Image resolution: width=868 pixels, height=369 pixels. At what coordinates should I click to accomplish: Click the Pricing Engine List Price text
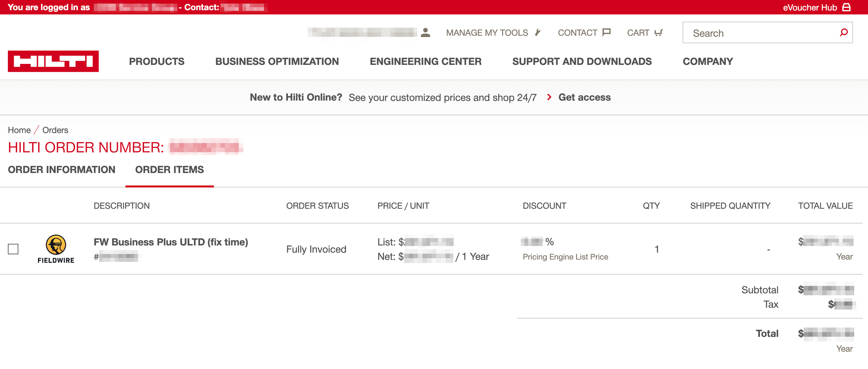click(565, 257)
